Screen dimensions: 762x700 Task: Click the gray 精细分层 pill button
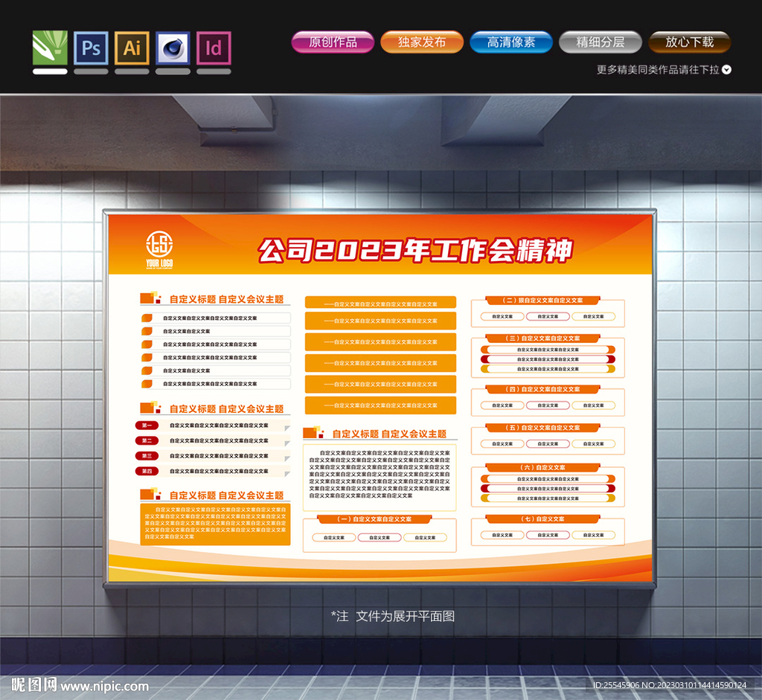(x=601, y=42)
